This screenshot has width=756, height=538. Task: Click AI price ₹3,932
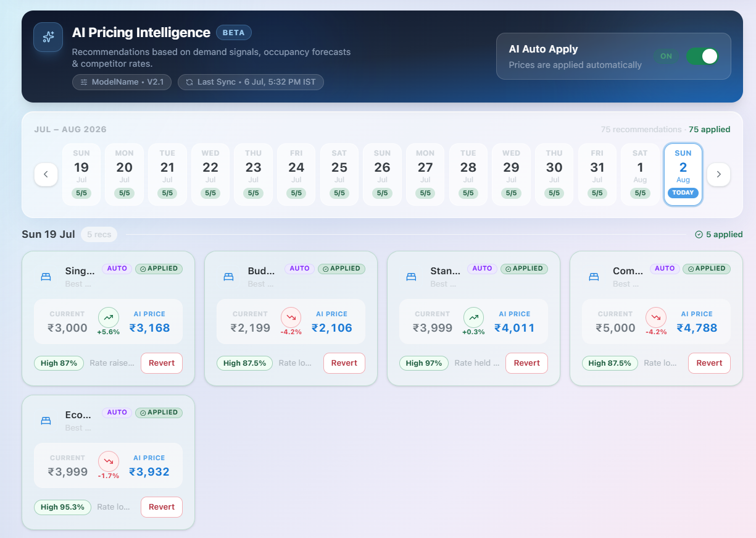point(149,472)
